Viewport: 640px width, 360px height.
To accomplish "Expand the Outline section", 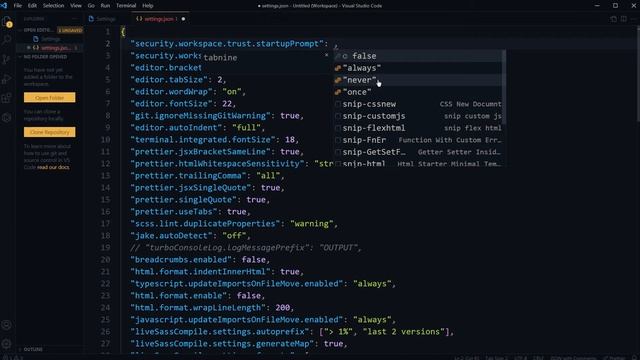I will click(x=33, y=349).
